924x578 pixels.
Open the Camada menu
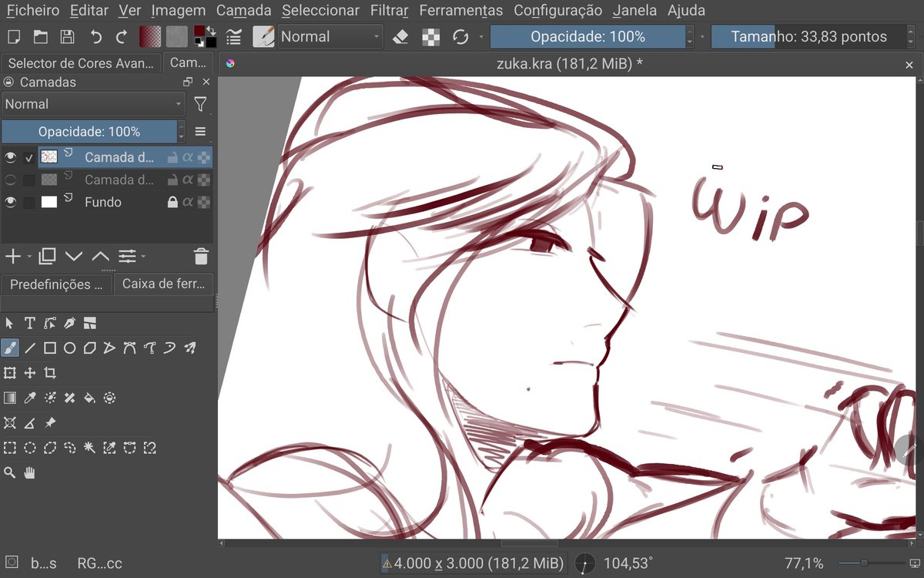(x=243, y=11)
